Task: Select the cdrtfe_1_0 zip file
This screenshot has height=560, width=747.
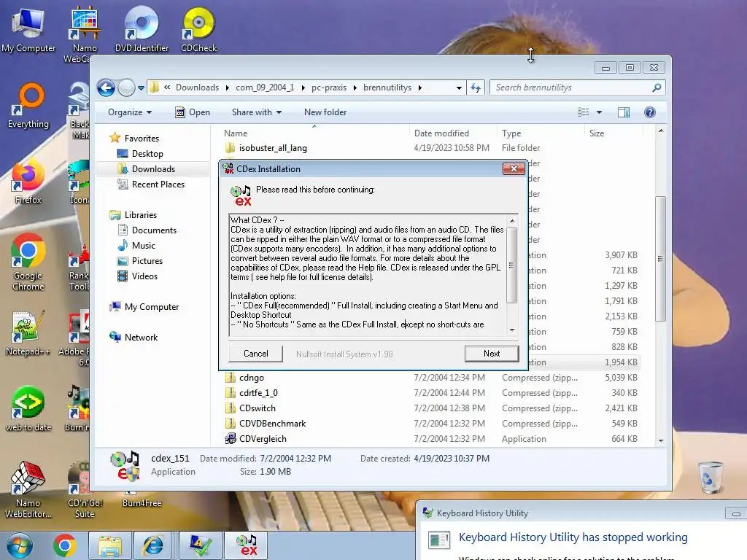Action: pos(258,393)
